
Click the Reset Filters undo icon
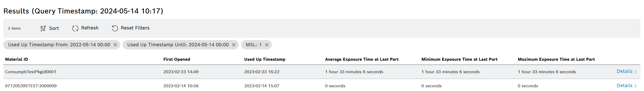(115, 28)
